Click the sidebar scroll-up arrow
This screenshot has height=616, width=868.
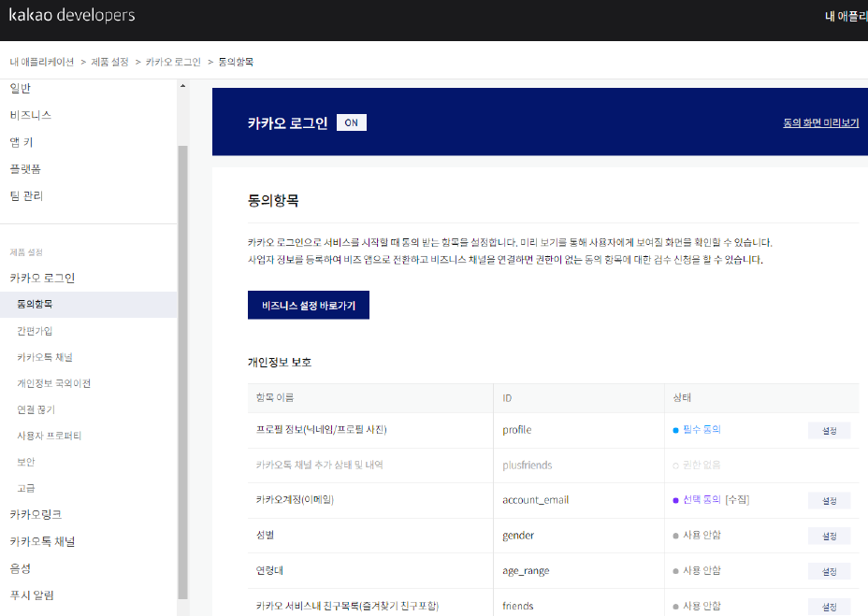coord(182,86)
